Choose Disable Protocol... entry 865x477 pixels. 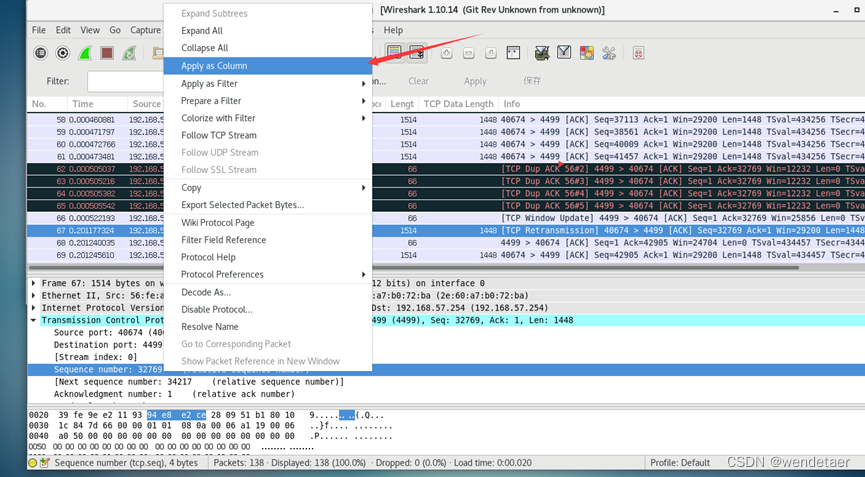point(268,309)
